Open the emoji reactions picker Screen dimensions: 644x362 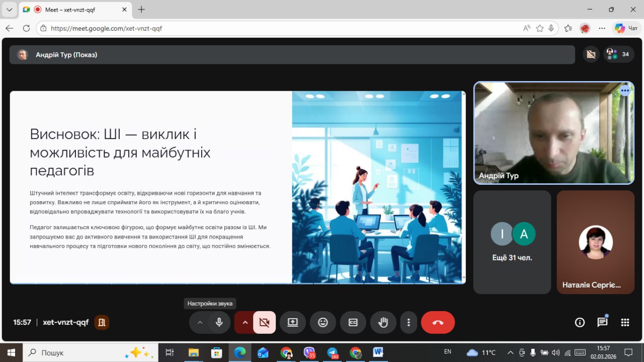pos(323,323)
